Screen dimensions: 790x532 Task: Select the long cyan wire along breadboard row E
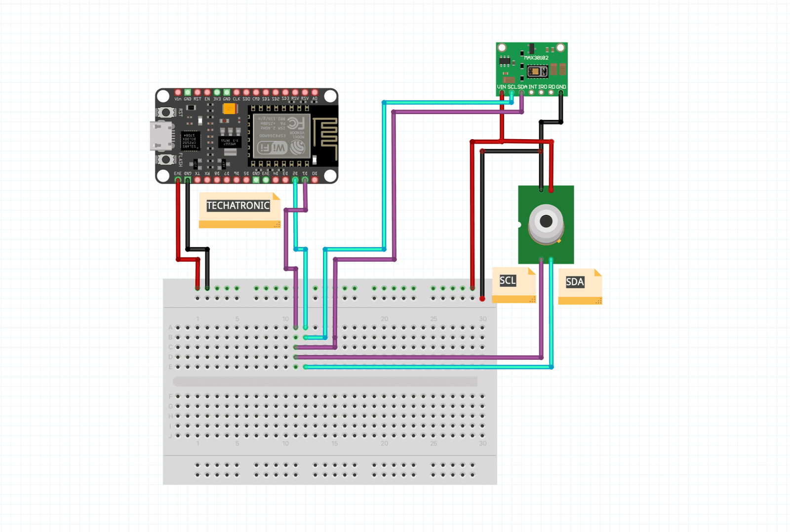(x=428, y=367)
